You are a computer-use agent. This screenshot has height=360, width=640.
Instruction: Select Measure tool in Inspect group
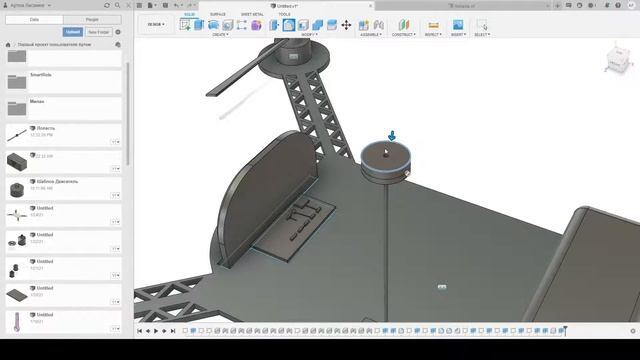pos(433,25)
